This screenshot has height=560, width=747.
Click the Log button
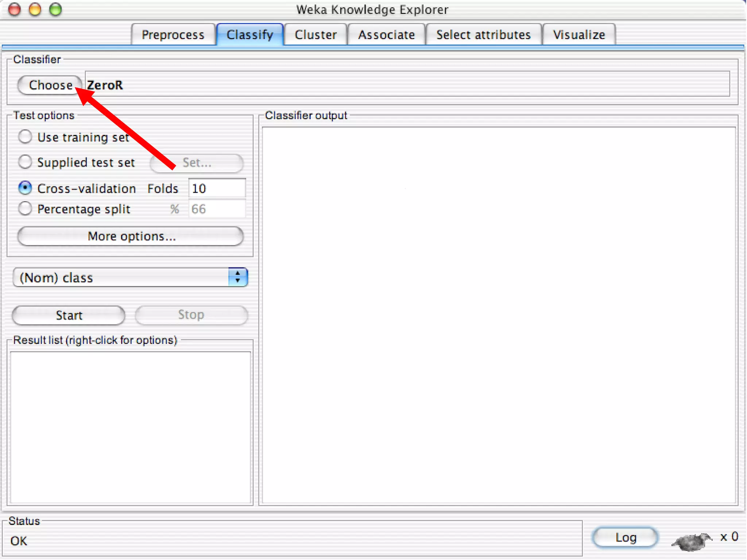click(x=625, y=537)
